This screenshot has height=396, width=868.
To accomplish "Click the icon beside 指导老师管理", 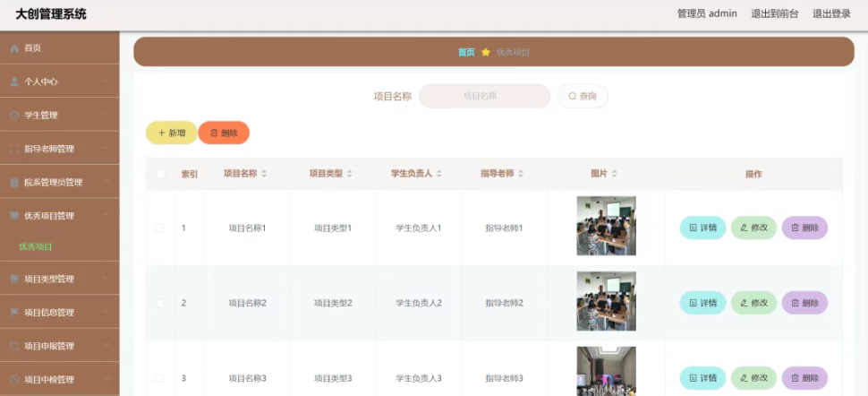I will (14, 149).
